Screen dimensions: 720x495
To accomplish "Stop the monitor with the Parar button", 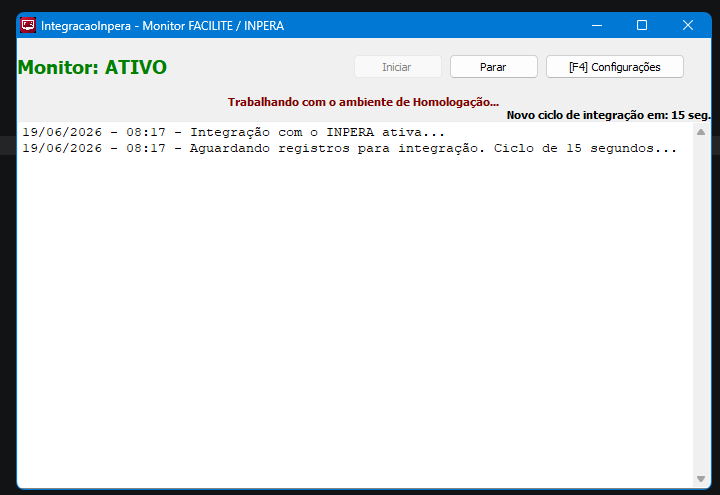I will 494,67.
